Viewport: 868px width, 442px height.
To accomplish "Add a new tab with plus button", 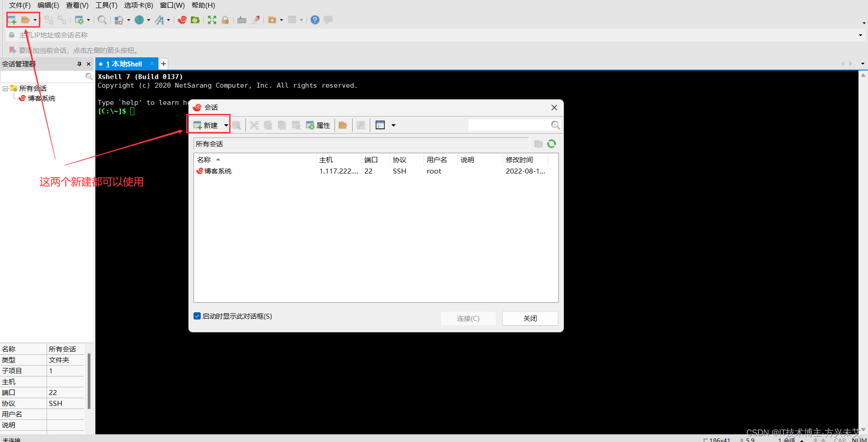I will pos(164,64).
